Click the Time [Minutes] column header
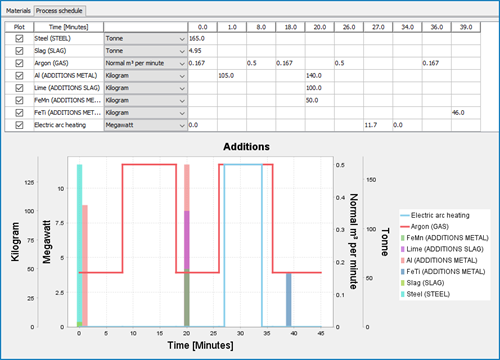Screen dimensions: 500x360 click(69, 27)
